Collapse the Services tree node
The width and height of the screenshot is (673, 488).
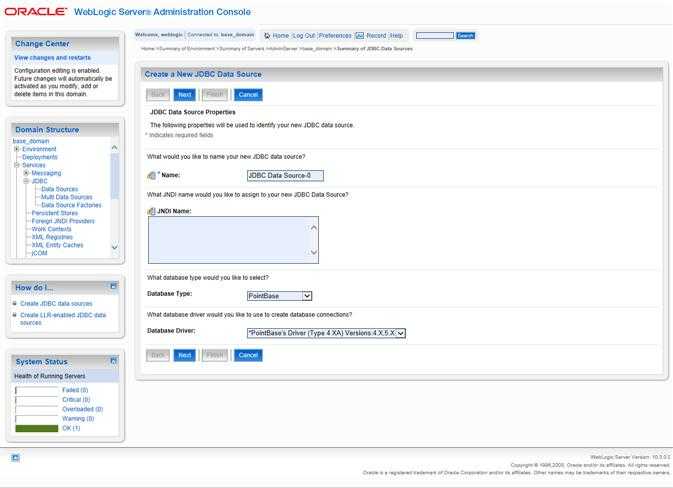coord(17,165)
